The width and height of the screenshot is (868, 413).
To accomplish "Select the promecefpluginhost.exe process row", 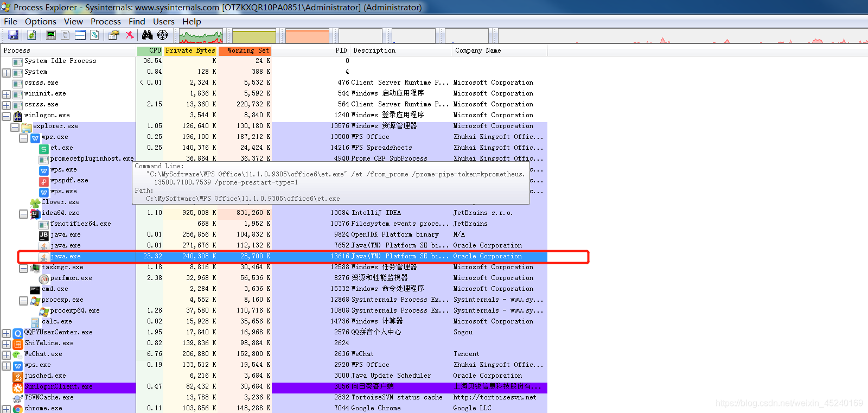I will pyautogui.click(x=274, y=158).
